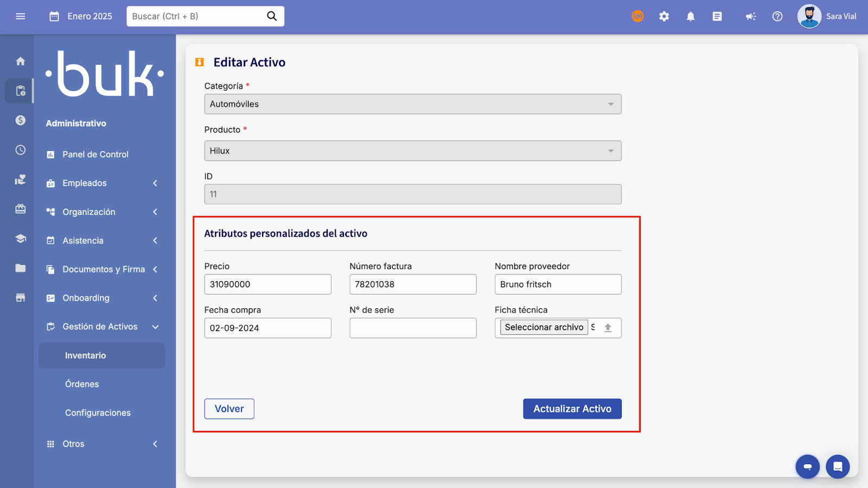Open the megaphone announcements icon
The width and height of the screenshot is (868, 488).
pyautogui.click(x=751, y=16)
